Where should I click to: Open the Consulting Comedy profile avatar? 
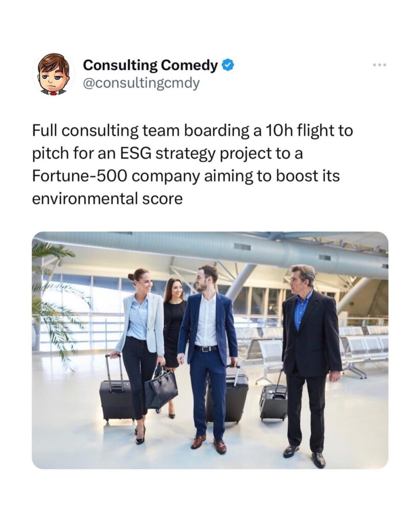[x=53, y=74]
